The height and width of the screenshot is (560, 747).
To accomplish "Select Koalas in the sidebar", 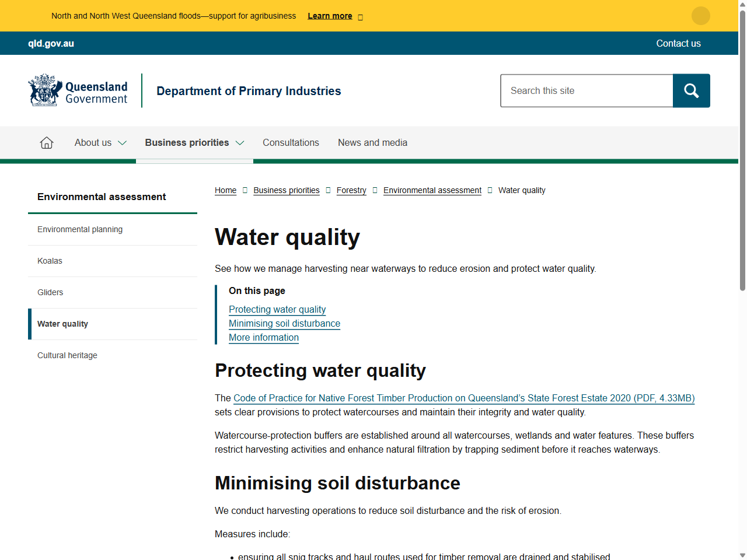I will tap(50, 261).
